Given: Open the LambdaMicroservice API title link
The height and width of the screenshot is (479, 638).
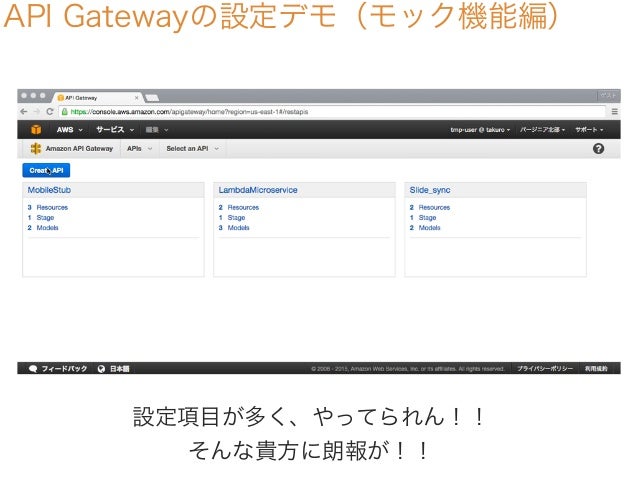Looking at the screenshot, I should (258, 190).
